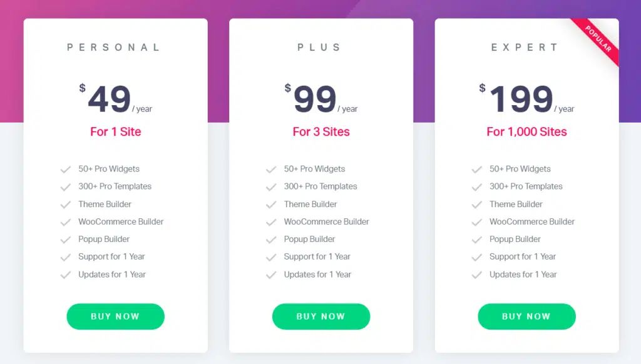The height and width of the screenshot is (364, 641).
Task: Click checkmark next to Personal Popup Builder
Action: (65, 240)
